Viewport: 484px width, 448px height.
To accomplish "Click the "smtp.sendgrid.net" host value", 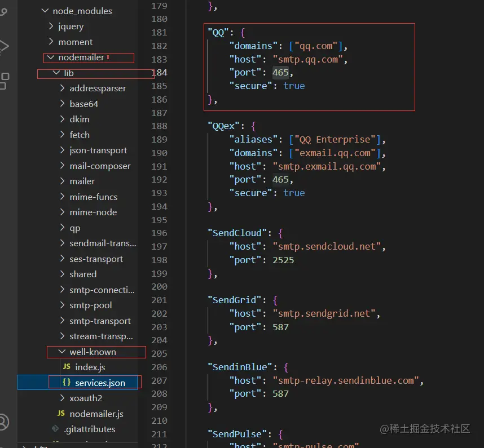I will 324,313.
